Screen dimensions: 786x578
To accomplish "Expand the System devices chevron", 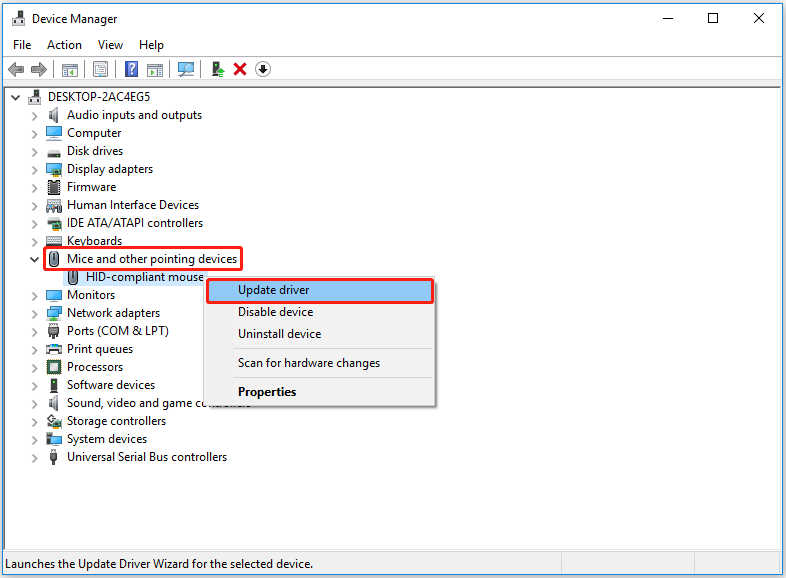I will tap(34, 440).
